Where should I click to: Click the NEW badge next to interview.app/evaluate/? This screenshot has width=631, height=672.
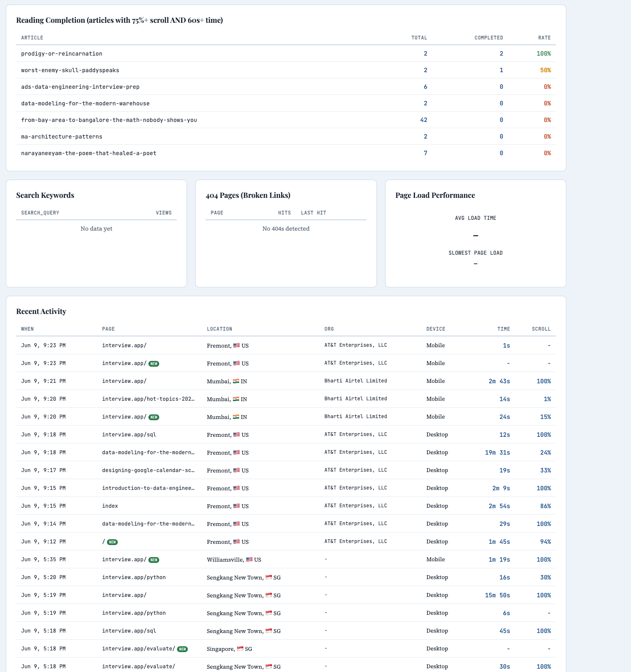182,649
